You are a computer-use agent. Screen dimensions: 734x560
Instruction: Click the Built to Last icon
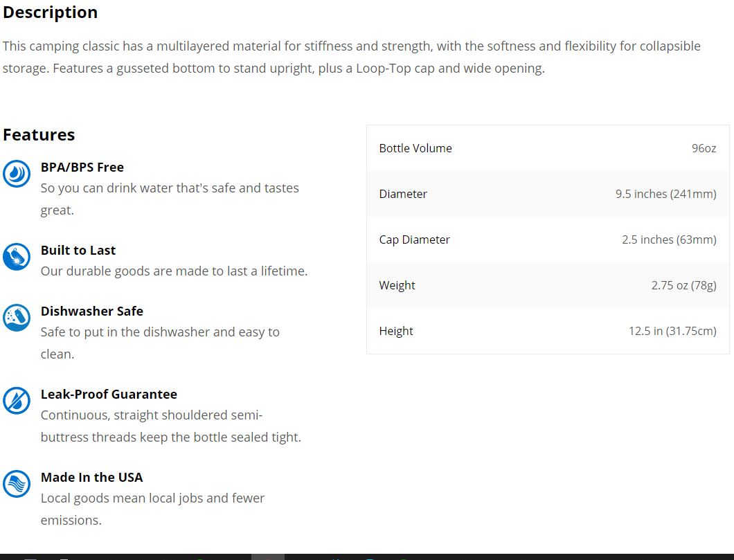coord(17,257)
